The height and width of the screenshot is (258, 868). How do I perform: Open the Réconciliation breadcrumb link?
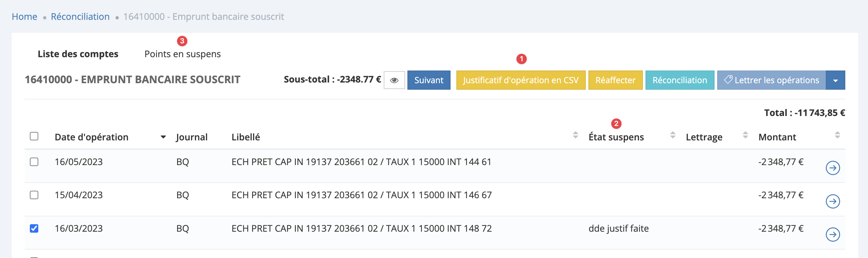tap(80, 17)
